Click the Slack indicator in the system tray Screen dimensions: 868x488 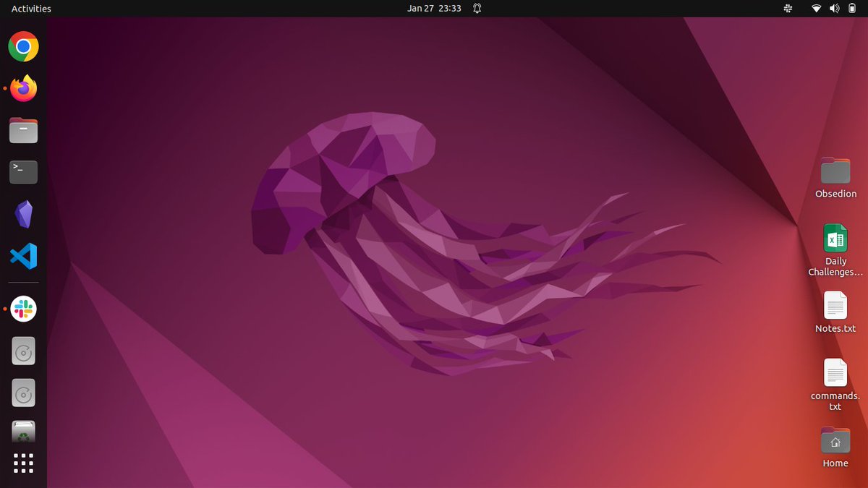787,9
